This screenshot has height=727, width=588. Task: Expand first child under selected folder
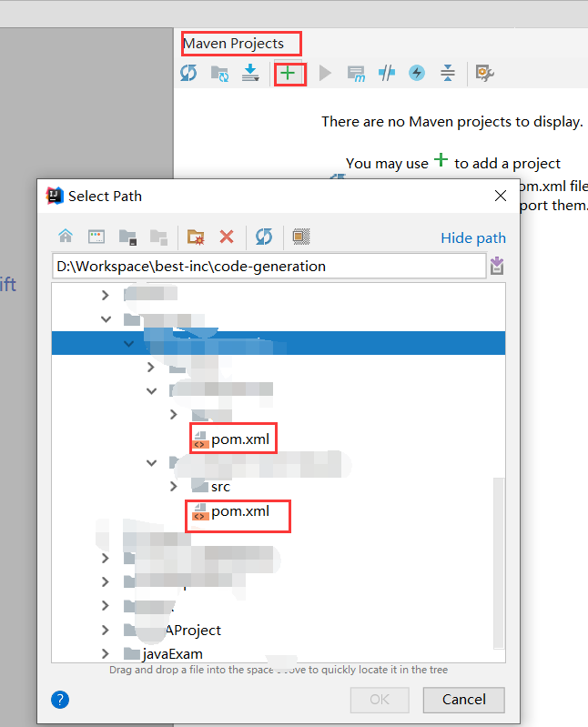[x=151, y=368]
